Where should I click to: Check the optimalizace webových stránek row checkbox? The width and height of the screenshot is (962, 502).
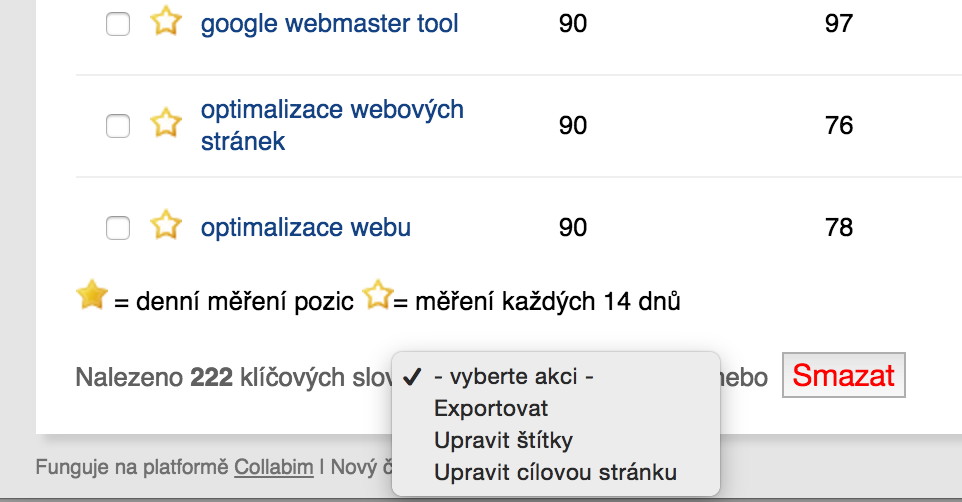118,126
